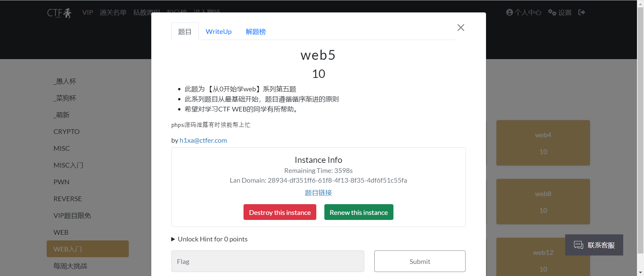The height and width of the screenshot is (276, 644).
Task: Click the CTF show logo
Action: (59, 13)
